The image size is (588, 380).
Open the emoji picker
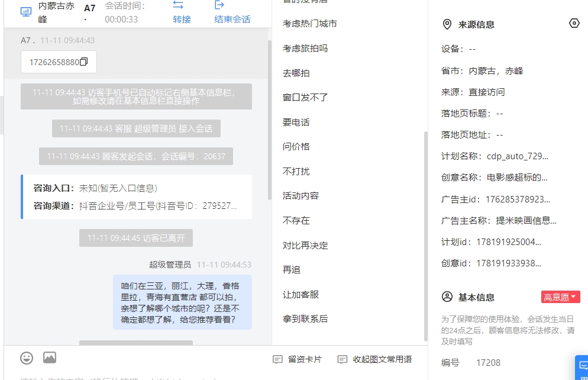(x=27, y=358)
